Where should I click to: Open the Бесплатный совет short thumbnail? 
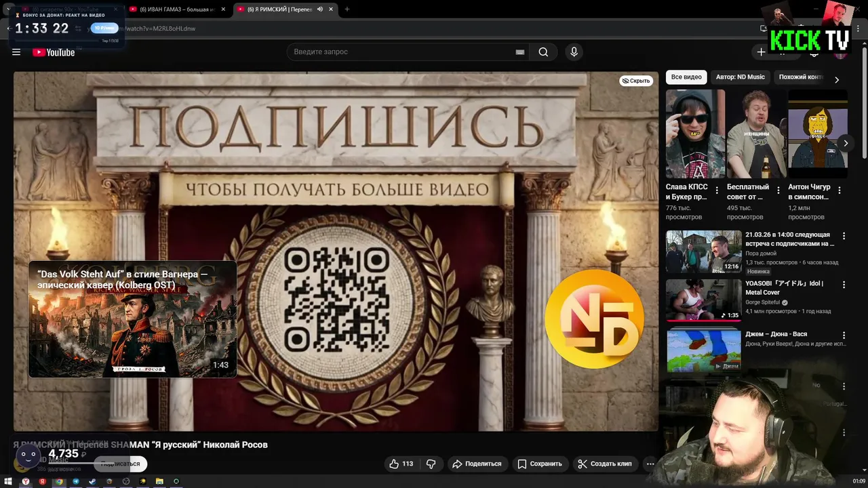coord(756,134)
